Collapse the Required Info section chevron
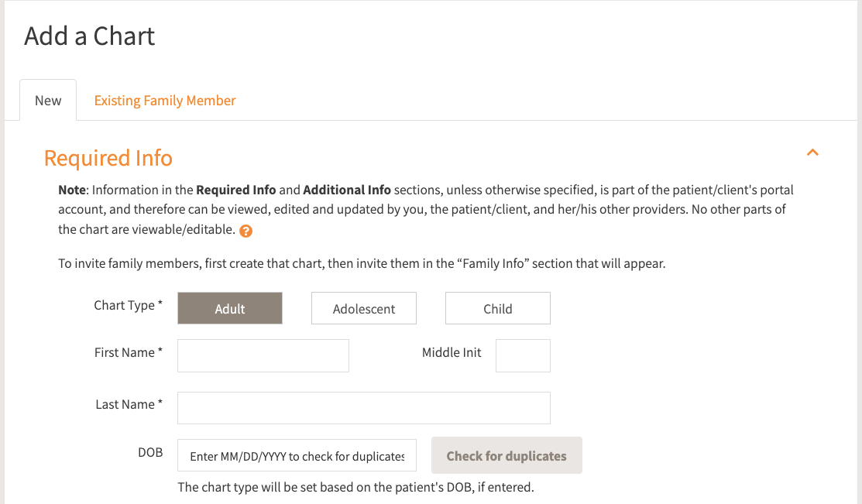Screen dimensions: 862x504 tap(812, 153)
